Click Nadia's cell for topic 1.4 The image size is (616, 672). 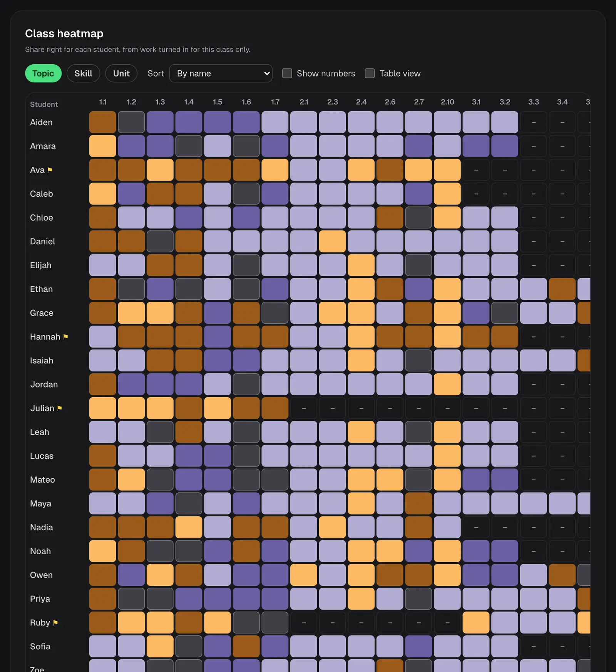pos(189,527)
